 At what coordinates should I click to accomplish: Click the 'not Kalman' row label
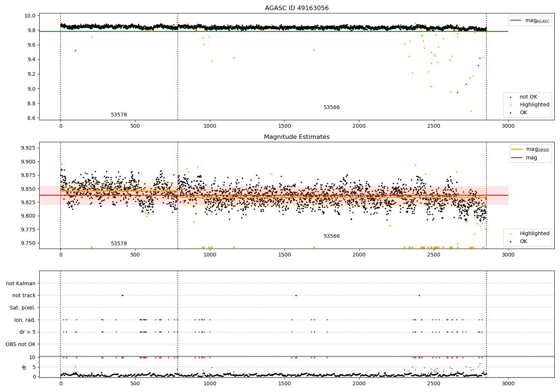(x=21, y=284)
